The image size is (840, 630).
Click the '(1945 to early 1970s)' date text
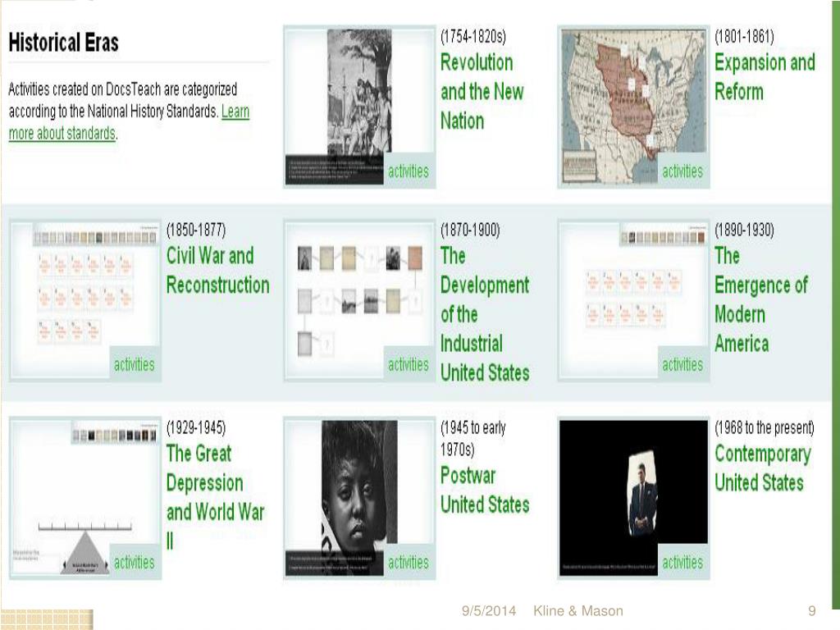pos(472,438)
